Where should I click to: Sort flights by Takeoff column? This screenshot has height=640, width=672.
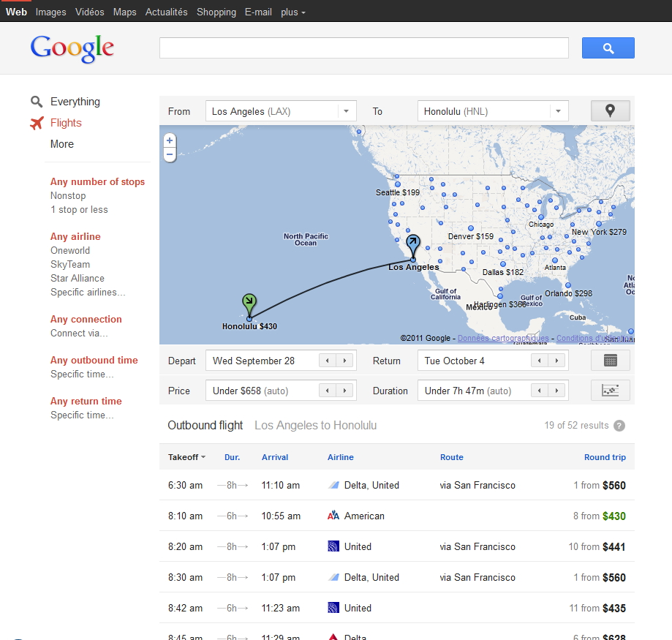point(186,457)
